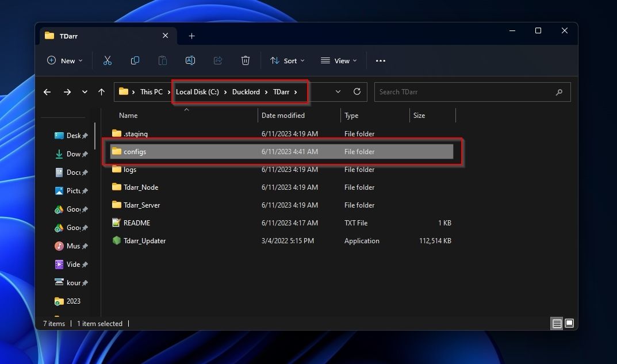Image resolution: width=617 pixels, height=364 pixels.
Task: Click the New button
Action: pos(64,60)
